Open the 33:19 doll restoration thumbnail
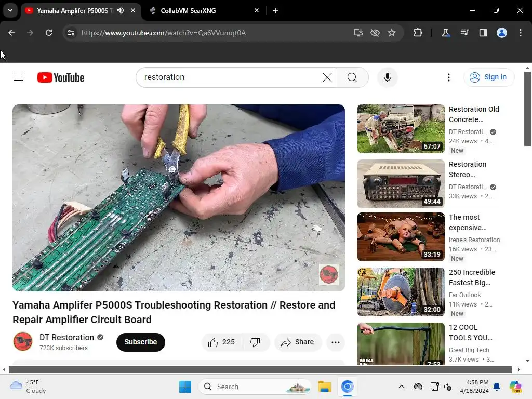532x399 pixels. click(x=401, y=237)
